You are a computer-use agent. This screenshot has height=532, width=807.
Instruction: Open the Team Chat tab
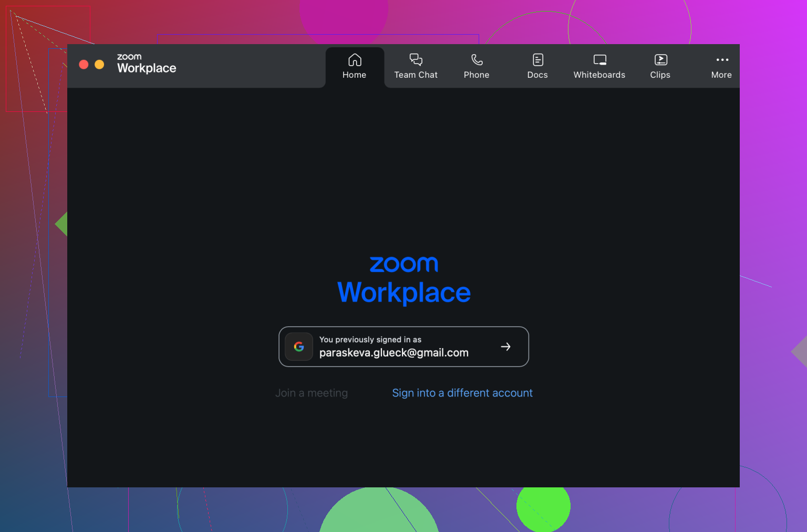click(x=416, y=67)
